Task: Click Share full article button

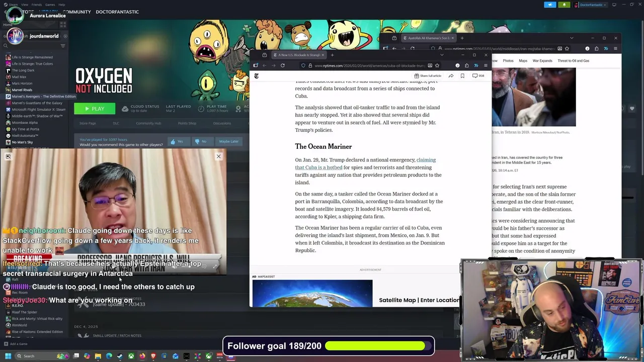Action: [428, 76]
